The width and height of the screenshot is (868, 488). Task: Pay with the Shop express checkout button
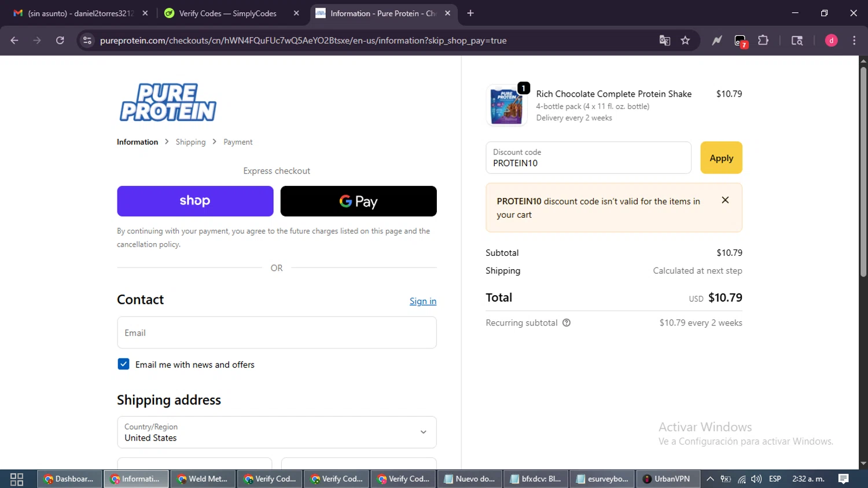click(x=195, y=201)
